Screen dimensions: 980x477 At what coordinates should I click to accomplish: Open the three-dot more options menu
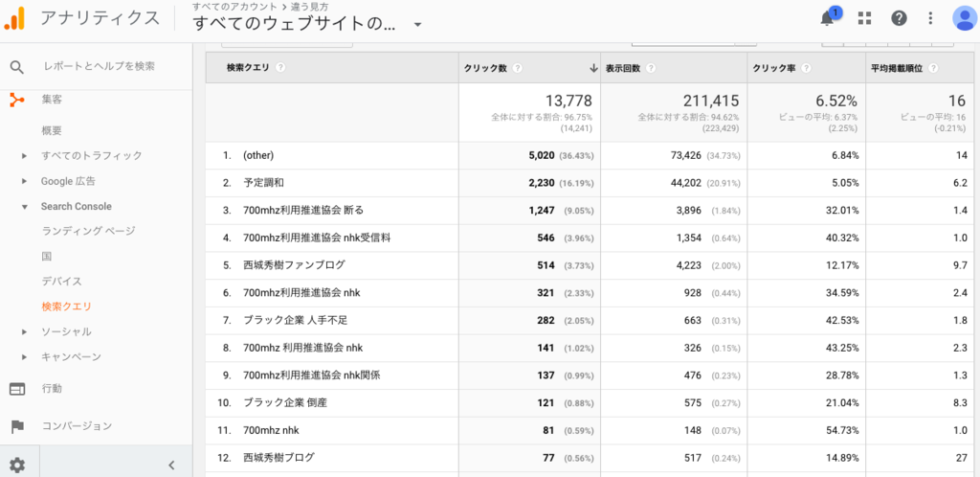[x=931, y=18]
